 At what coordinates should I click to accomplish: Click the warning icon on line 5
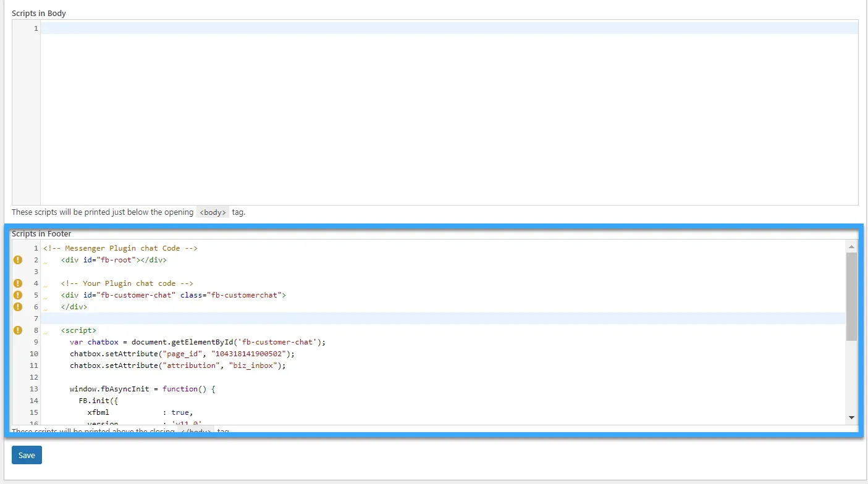tap(18, 295)
